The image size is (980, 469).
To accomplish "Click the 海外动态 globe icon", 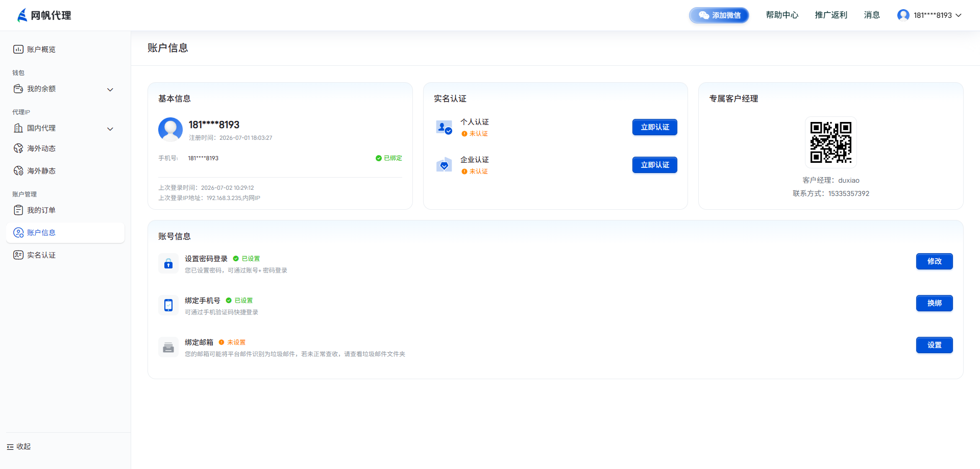I will (x=18, y=149).
